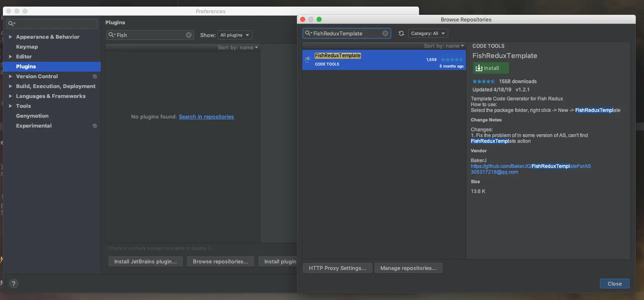This screenshot has width=644, height=300.
Task: Click the BakerJ vendor name
Action: coord(479,160)
